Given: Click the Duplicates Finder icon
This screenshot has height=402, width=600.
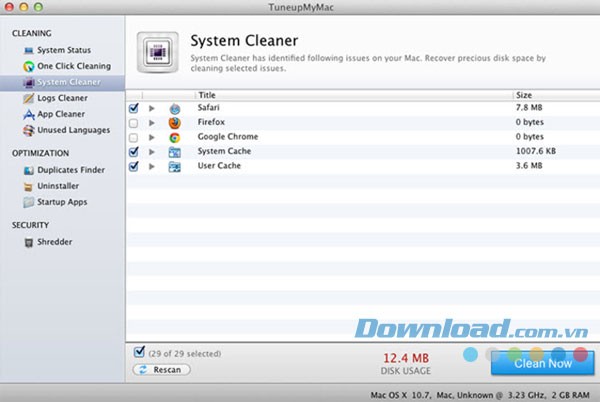Looking at the screenshot, I should coord(29,170).
